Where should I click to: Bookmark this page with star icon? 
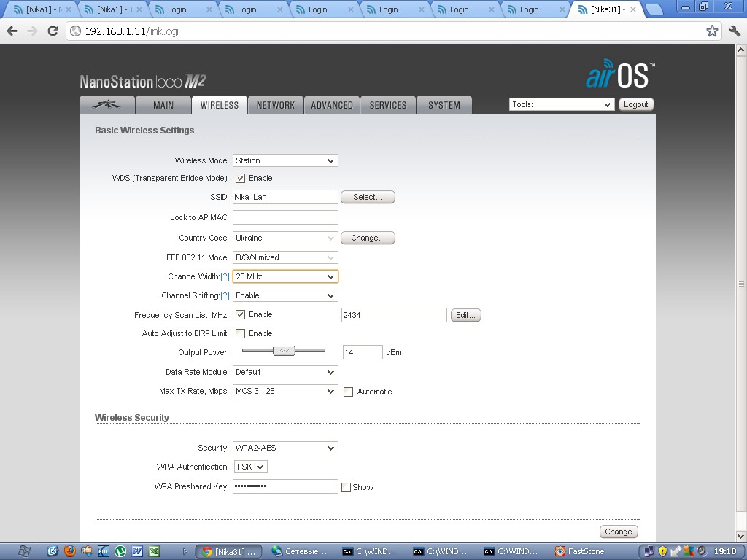pos(712,31)
